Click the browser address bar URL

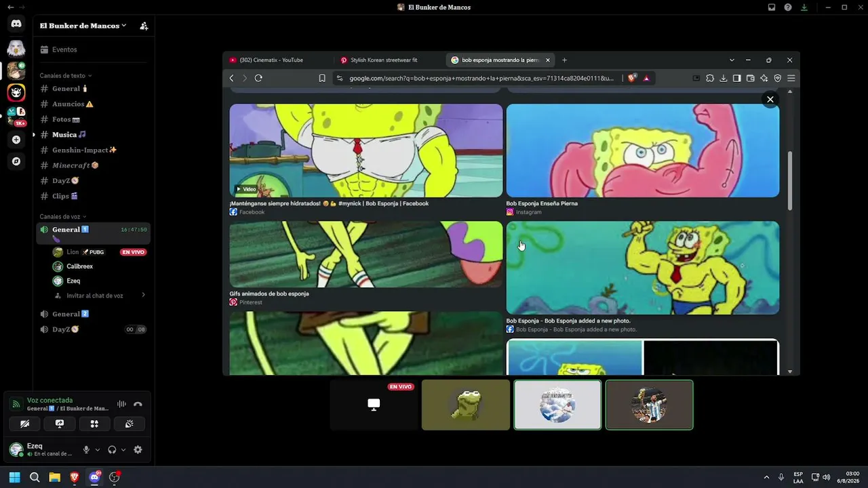[x=481, y=78]
